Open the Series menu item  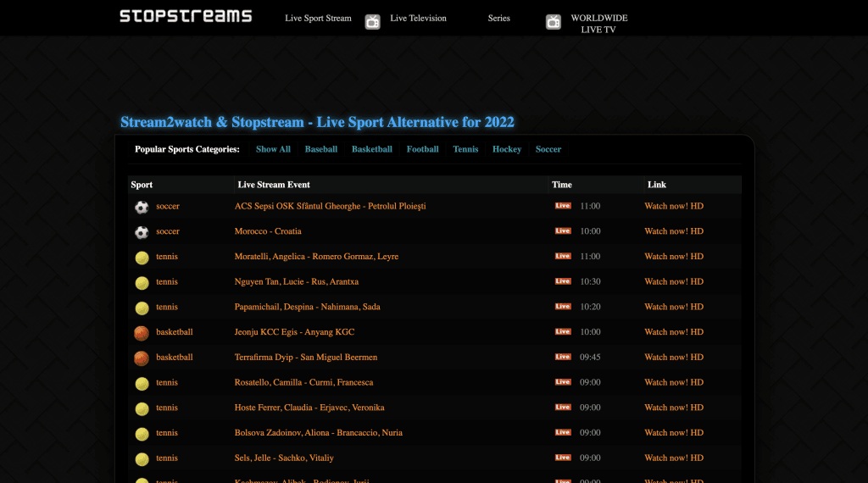pyautogui.click(x=498, y=19)
